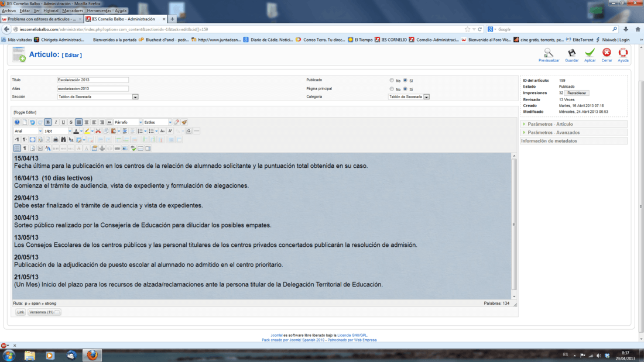This screenshot has width=644, height=362.
Task: Print the article content
Action: click(x=56, y=140)
